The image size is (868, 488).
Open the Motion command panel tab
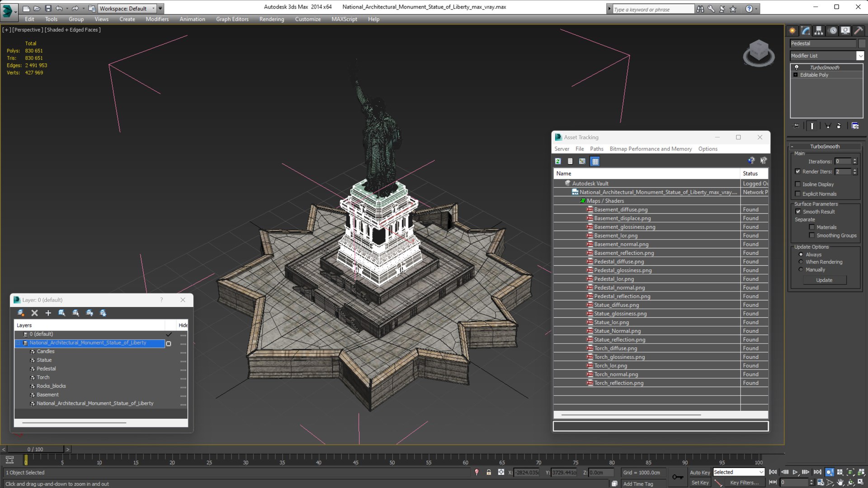coord(832,31)
